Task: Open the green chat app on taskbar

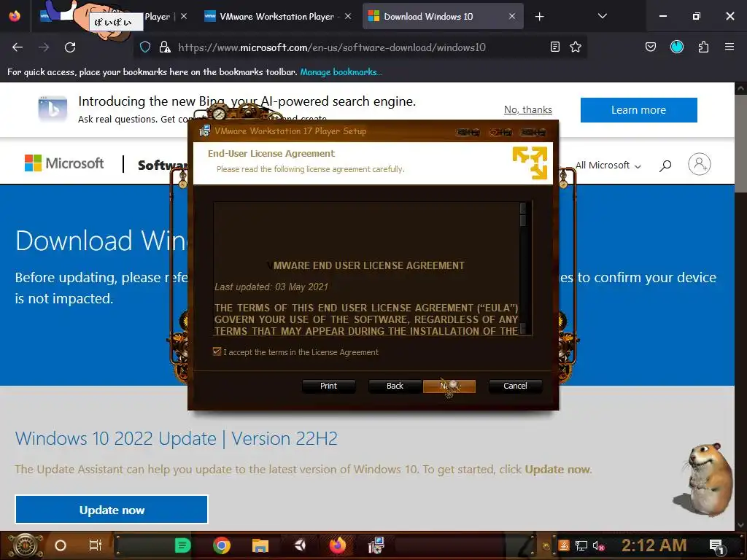Action: pos(182,545)
